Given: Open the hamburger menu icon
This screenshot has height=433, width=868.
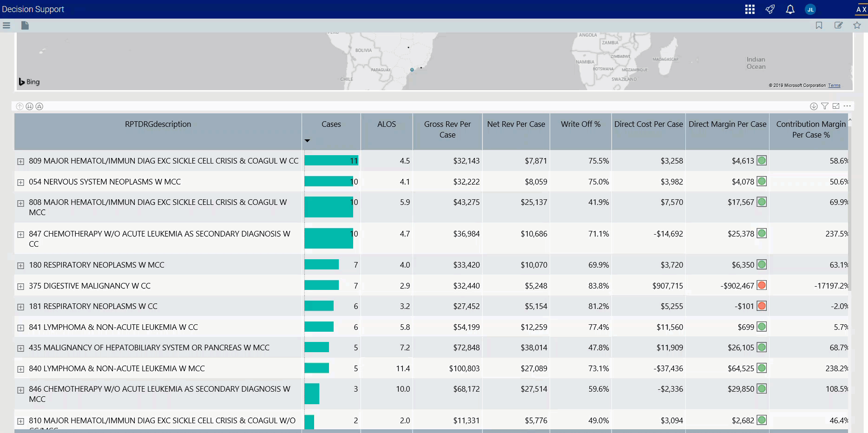Looking at the screenshot, I should pyautogui.click(x=7, y=26).
